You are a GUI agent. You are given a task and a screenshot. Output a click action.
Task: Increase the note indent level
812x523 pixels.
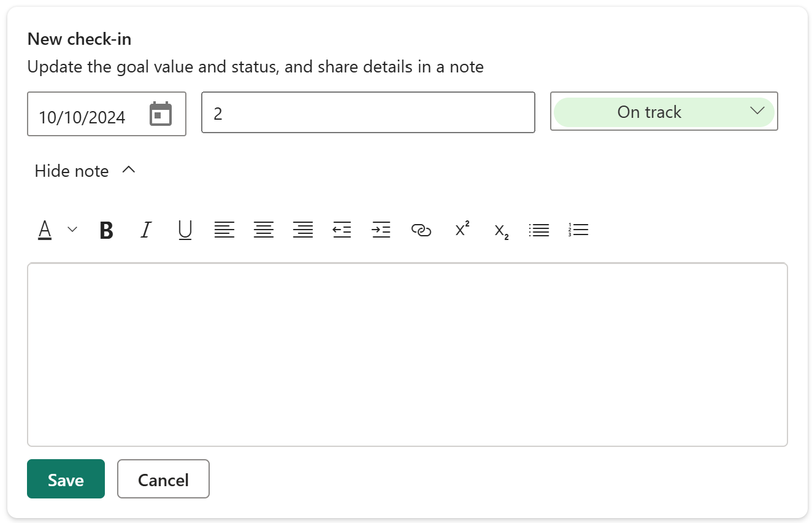tap(381, 230)
